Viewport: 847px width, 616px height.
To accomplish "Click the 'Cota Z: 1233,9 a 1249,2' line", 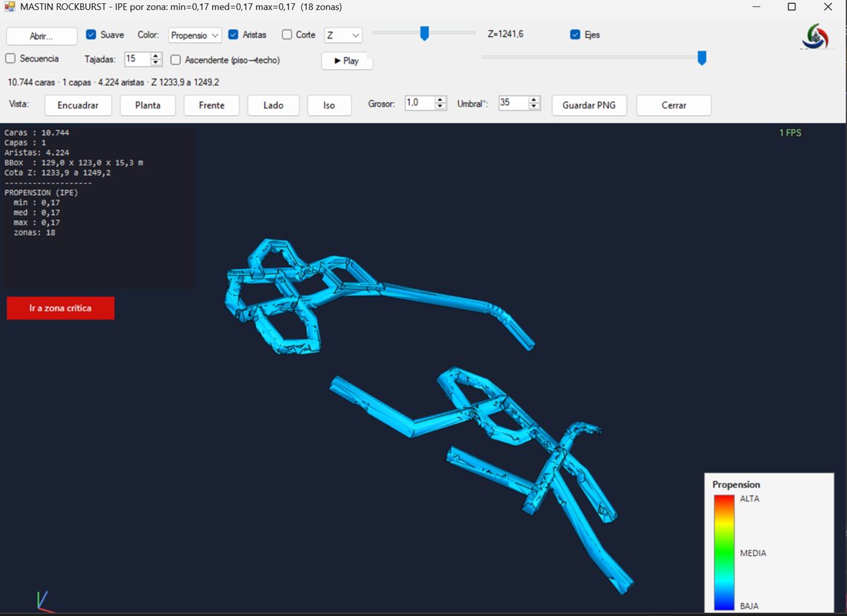I will [57, 173].
